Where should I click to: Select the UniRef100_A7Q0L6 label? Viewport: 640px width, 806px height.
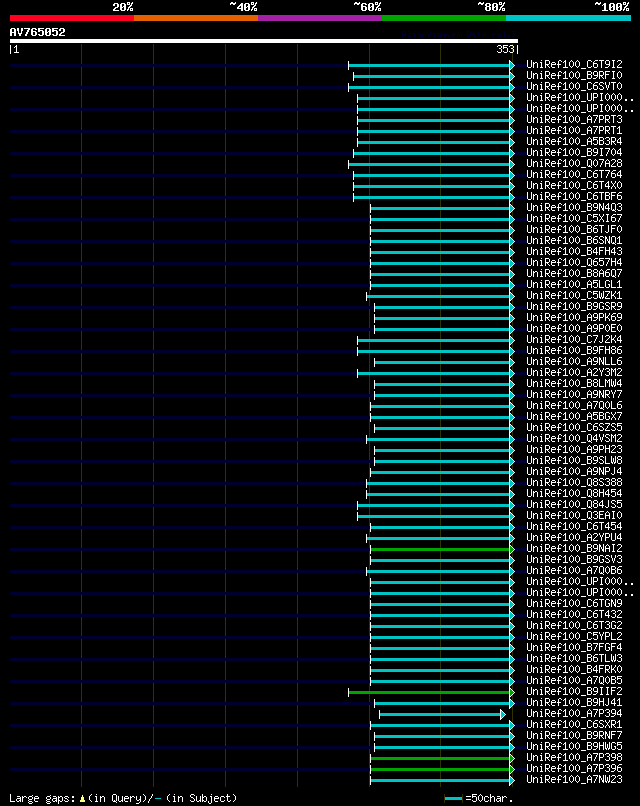(x=574, y=406)
